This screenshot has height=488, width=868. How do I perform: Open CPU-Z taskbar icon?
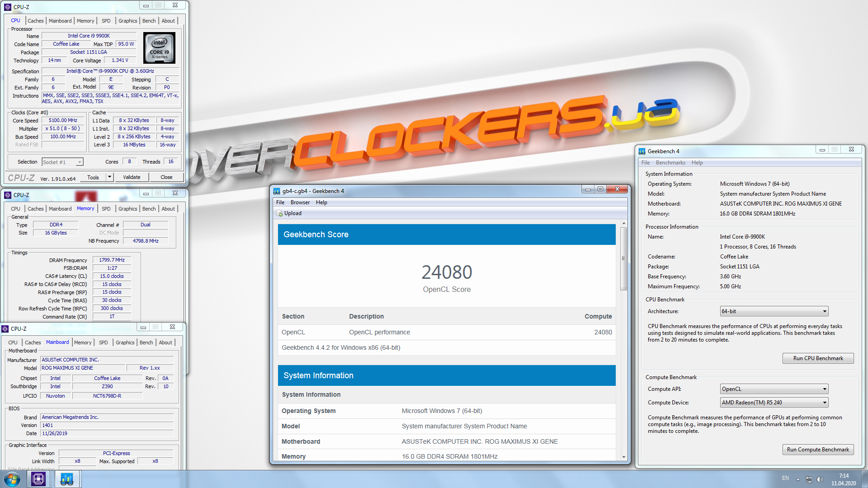38,479
